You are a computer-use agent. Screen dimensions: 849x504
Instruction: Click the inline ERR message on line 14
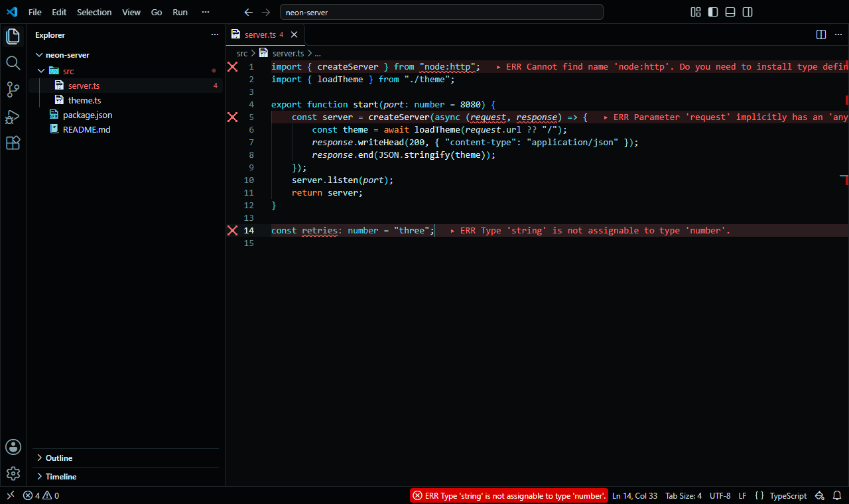(x=590, y=230)
